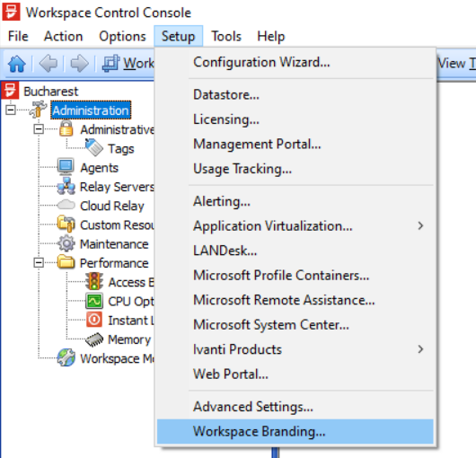Select Web Portal menu entry
The height and width of the screenshot is (458, 476).
(x=295, y=374)
